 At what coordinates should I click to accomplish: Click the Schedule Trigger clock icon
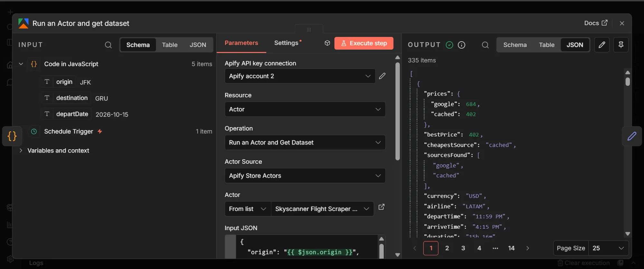pos(34,131)
